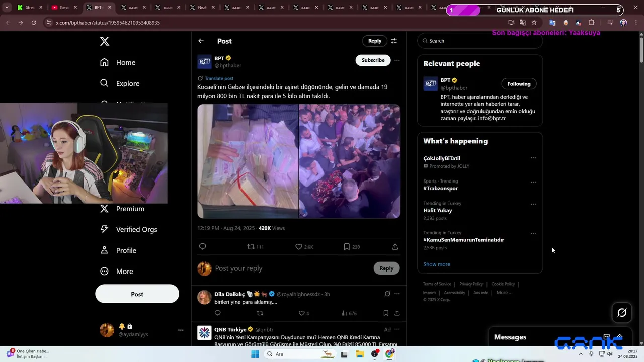This screenshot has height=362, width=644.
Task: Reload the page in Chrome
Action: pos(34,23)
